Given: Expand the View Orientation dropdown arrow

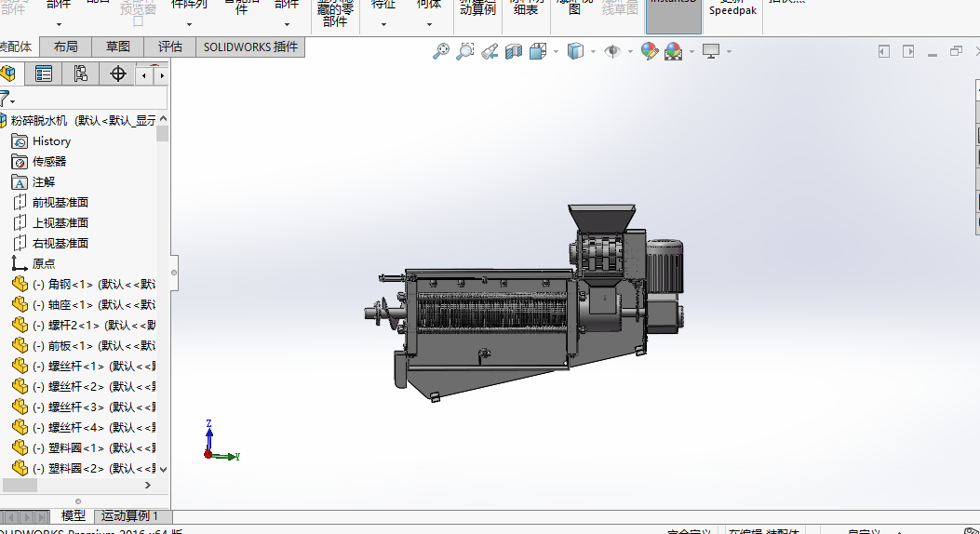Looking at the screenshot, I should 556,52.
